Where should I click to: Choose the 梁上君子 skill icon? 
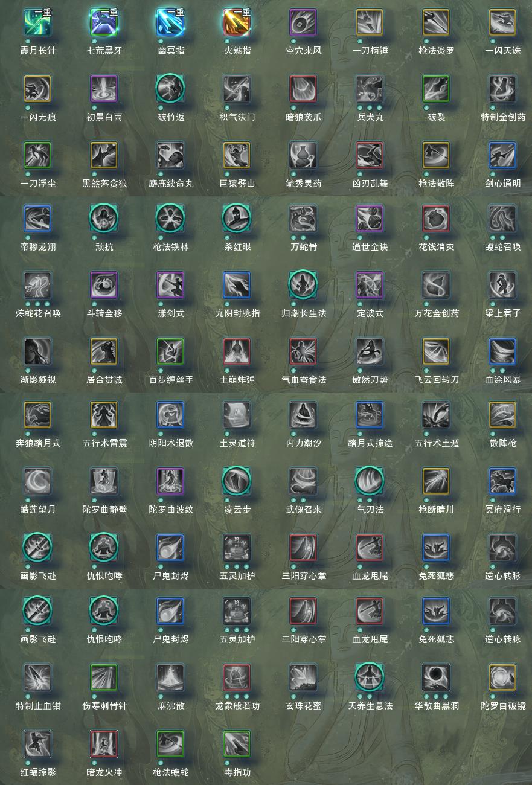502,285
